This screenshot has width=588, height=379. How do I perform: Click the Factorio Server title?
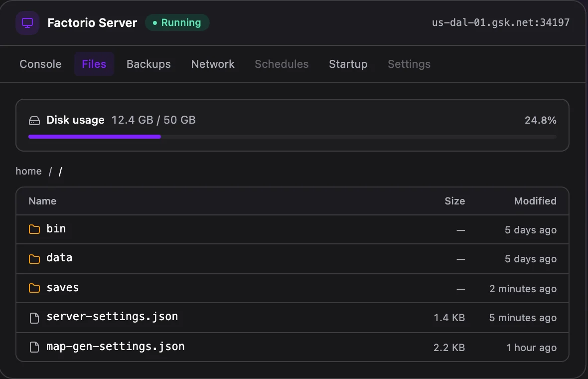pos(92,23)
